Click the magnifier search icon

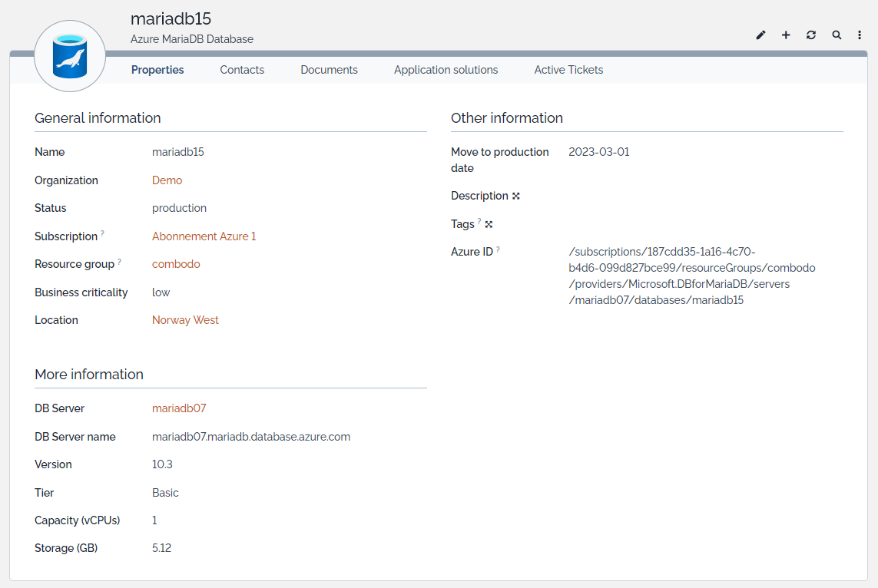837,35
